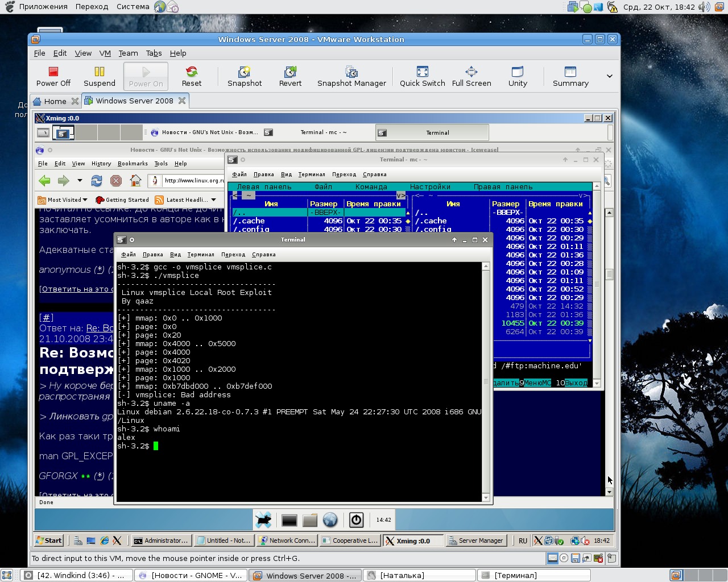The width and height of the screenshot is (728, 582).
Task: Close the Windows Server 2008 tab
Action: coord(182,101)
